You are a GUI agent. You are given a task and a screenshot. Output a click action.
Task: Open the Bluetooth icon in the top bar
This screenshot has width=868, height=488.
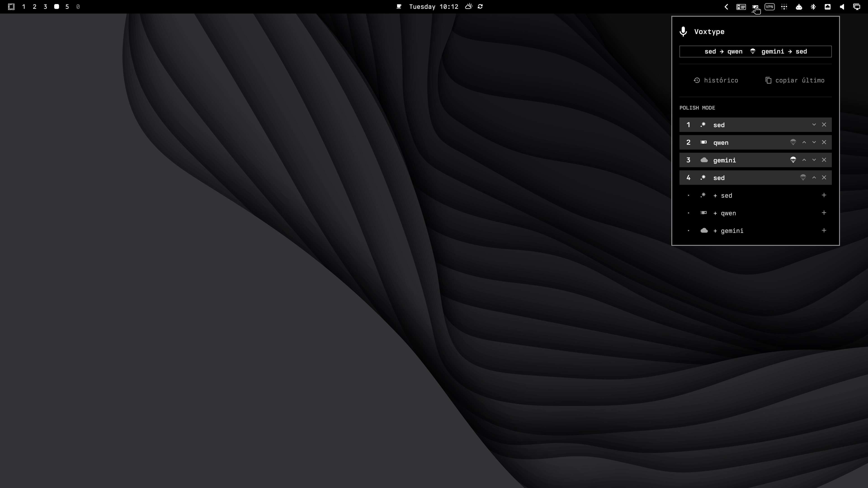[x=814, y=7]
